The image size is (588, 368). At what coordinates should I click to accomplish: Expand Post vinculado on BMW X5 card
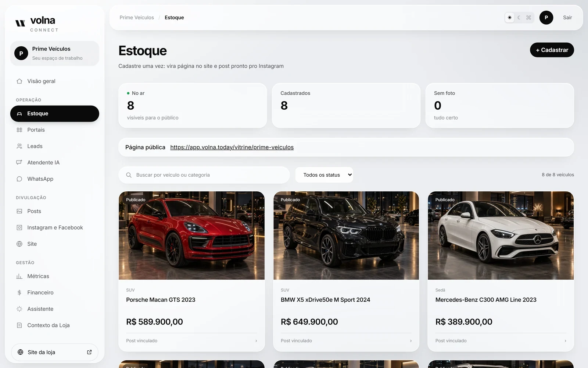pyautogui.click(x=346, y=341)
